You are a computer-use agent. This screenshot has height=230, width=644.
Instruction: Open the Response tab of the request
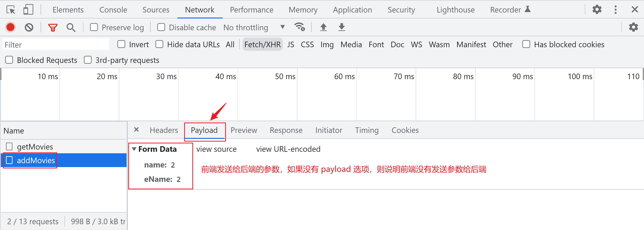tap(286, 130)
